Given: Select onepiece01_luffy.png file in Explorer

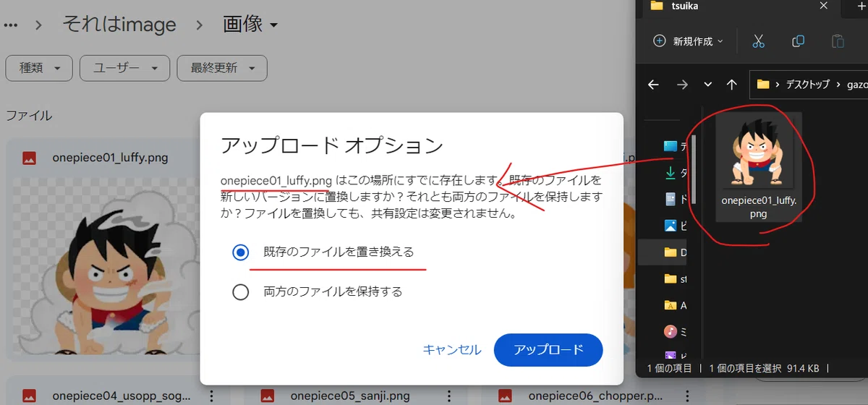Looking at the screenshot, I should [x=758, y=168].
